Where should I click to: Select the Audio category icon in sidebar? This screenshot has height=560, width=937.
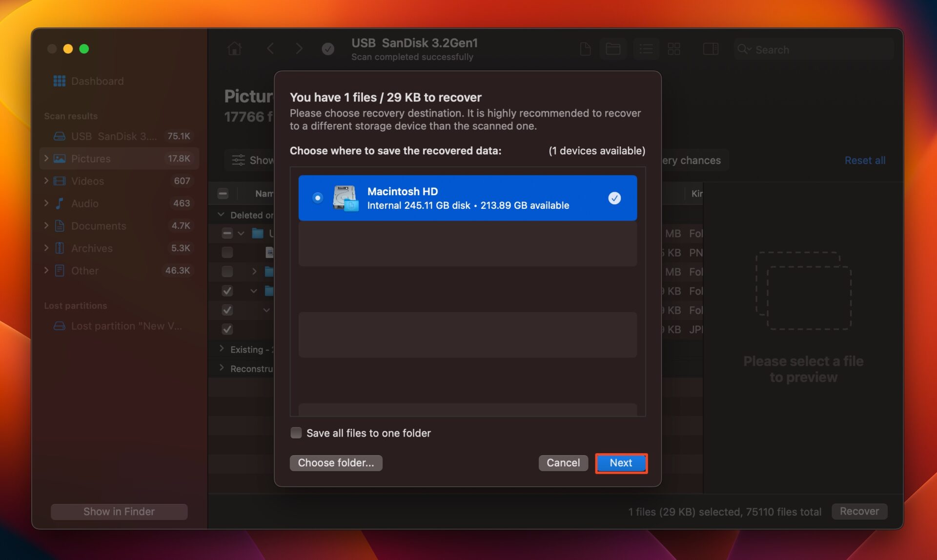coord(59,203)
